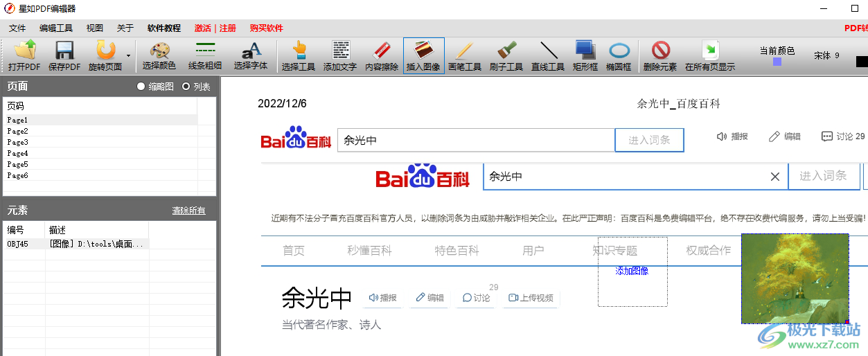Select OBJ45 element row
The image size is (868, 356).
click(x=76, y=244)
